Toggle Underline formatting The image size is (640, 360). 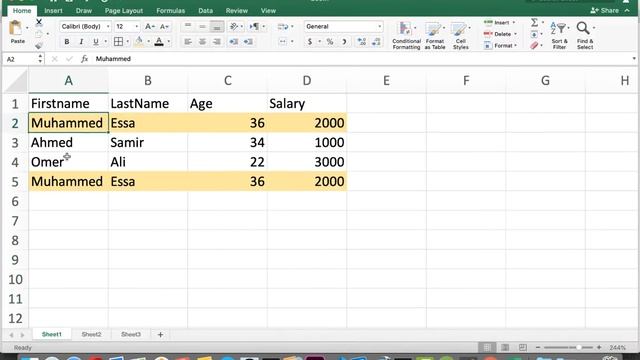coord(96,42)
